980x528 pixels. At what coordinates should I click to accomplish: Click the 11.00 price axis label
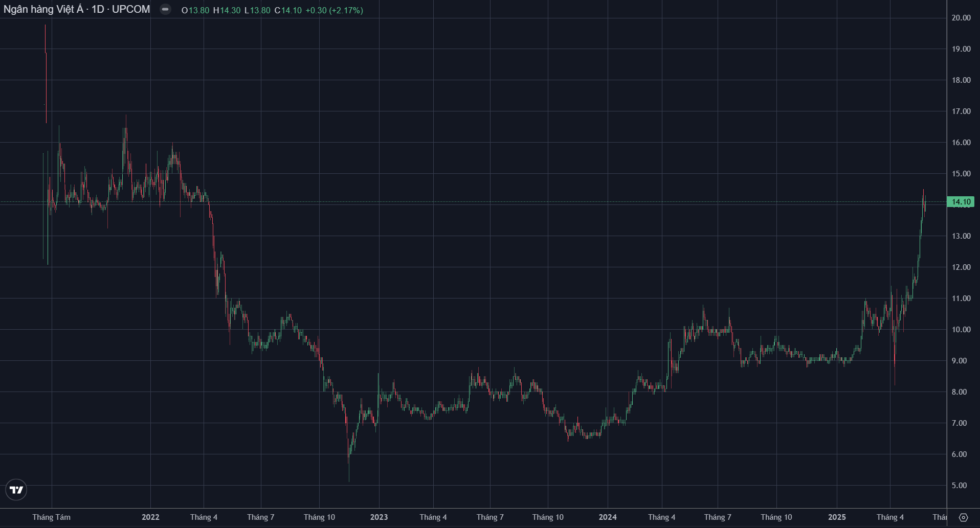[x=961, y=299]
